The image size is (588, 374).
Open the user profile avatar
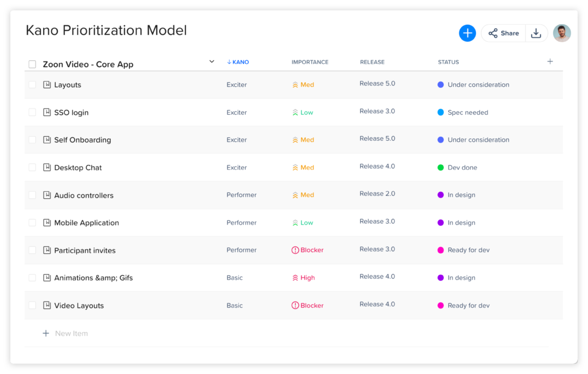click(x=562, y=33)
